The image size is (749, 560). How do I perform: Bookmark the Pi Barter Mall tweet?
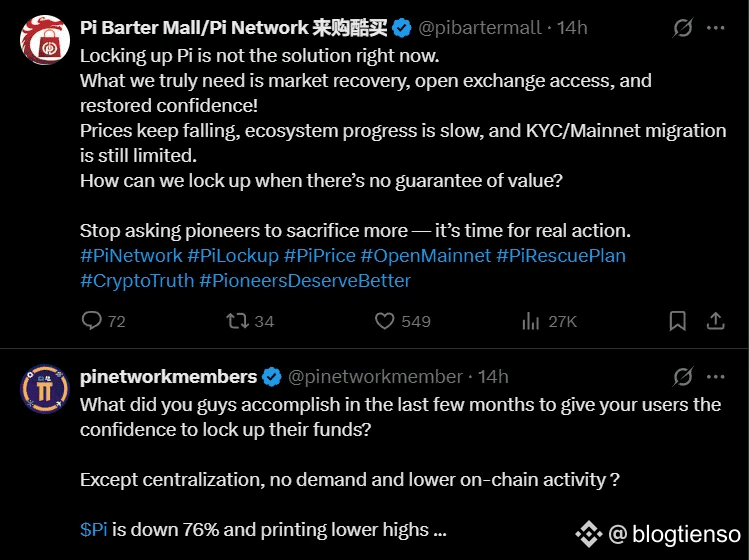click(677, 321)
